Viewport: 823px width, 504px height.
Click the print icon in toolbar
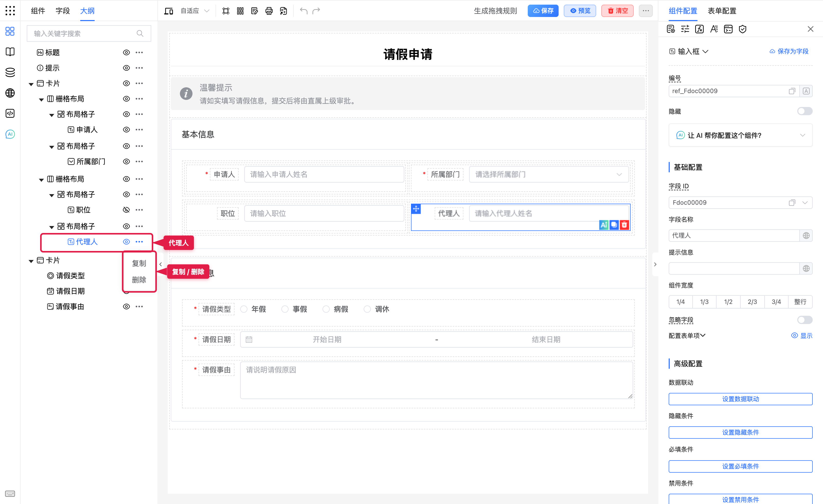tap(269, 11)
